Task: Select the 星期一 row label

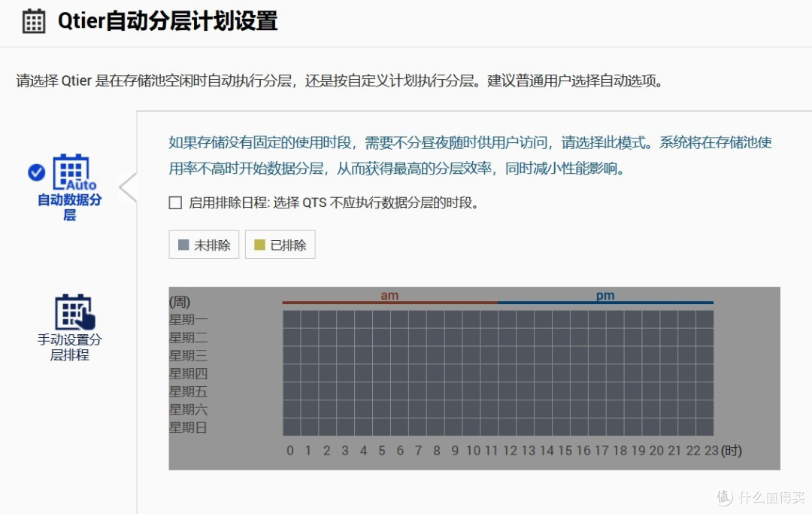Action: (x=188, y=320)
